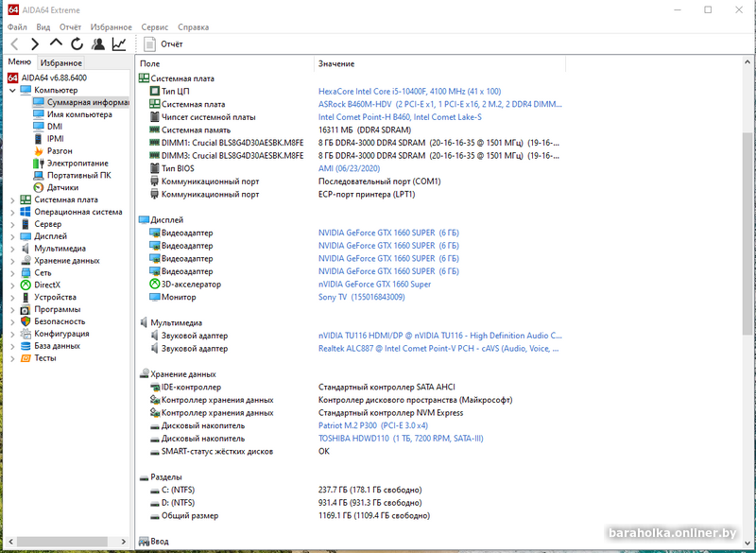Select the Датчики gauge icon
Viewport: 756px width, 553px height.
[x=39, y=187]
